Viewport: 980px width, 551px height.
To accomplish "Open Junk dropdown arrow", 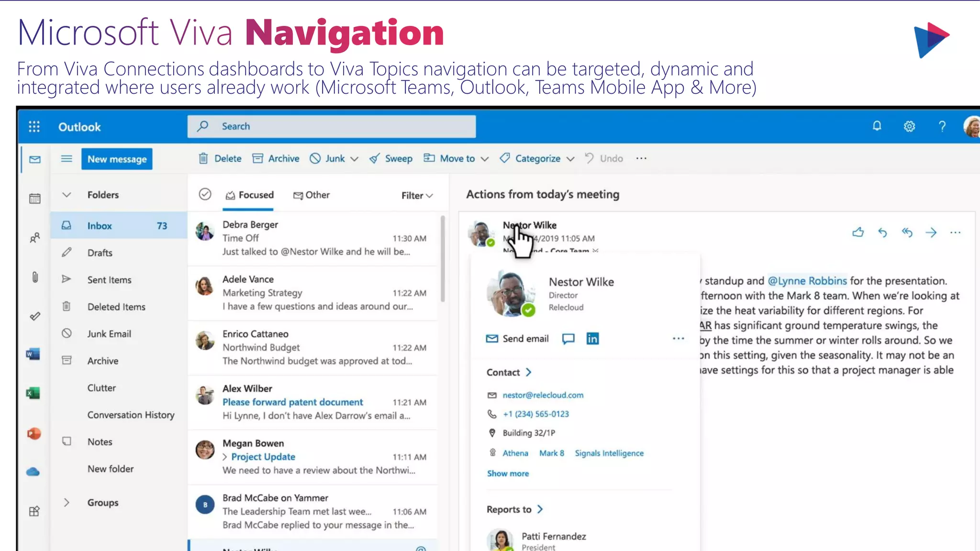I will pyautogui.click(x=354, y=159).
